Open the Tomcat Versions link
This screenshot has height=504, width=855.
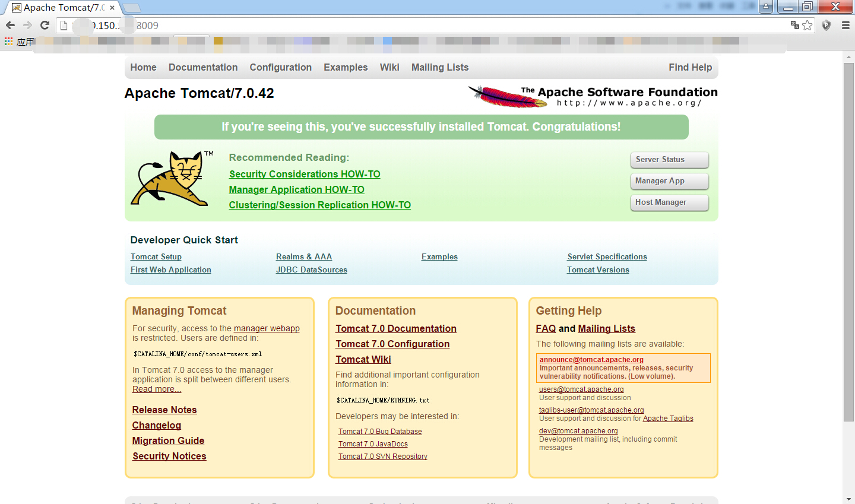pyautogui.click(x=598, y=270)
